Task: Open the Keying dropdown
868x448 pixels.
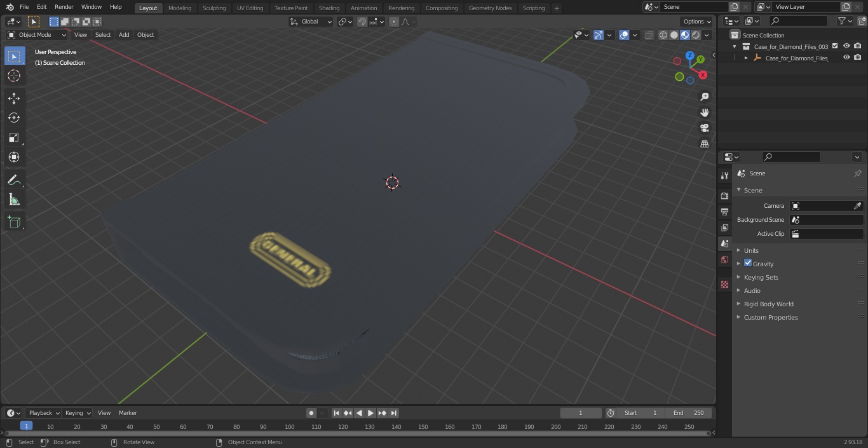Action: (x=78, y=413)
